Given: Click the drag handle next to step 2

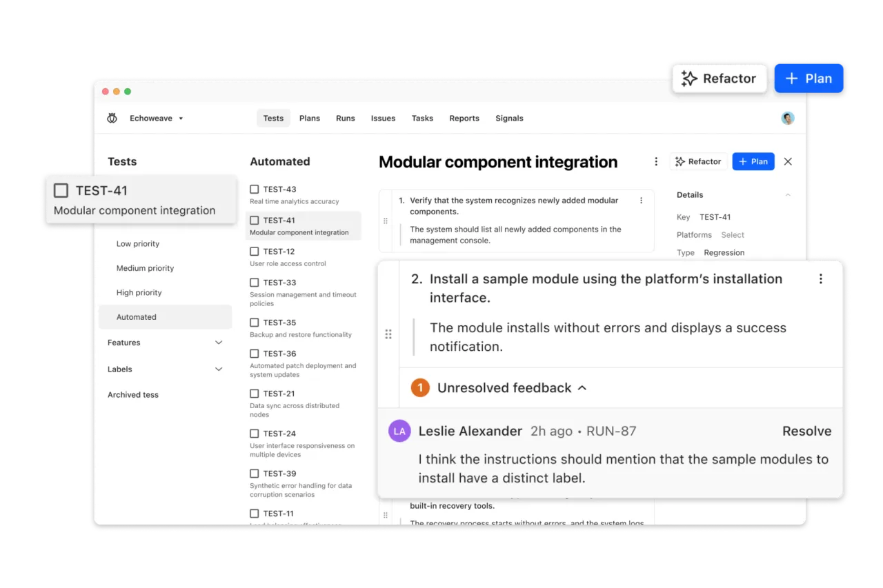Looking at the screenshot, I should [x=388, y=334].
